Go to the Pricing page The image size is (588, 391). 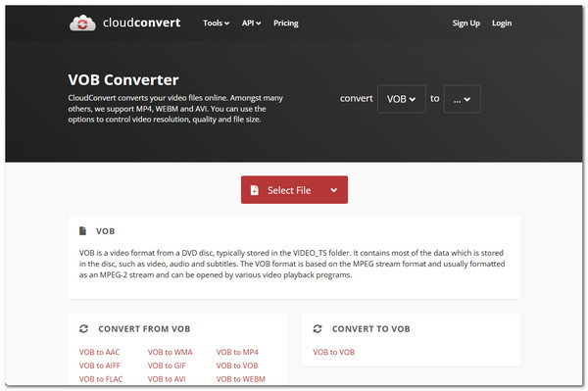click(286, 24)
